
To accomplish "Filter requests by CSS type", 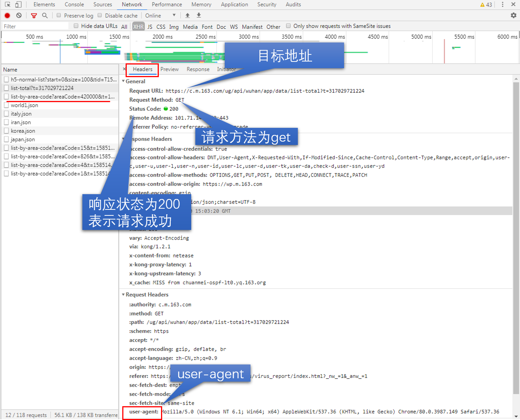I will (x=161, y=26).
